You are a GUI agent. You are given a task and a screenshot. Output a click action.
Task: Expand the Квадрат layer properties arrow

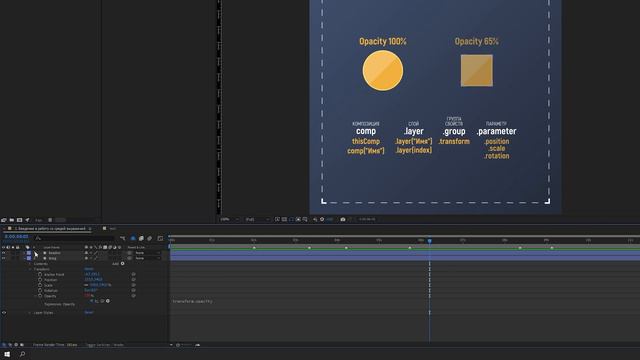click(x=24, y=253)
